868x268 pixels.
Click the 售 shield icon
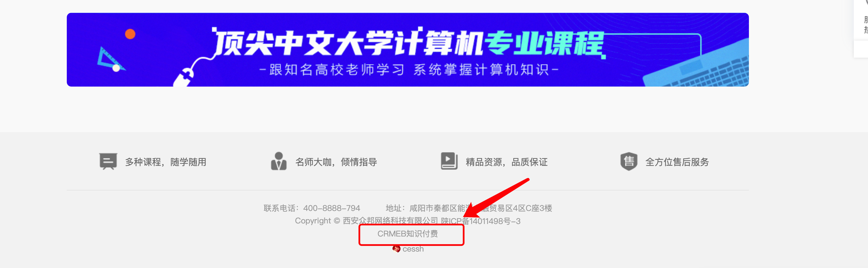point(629,161)
